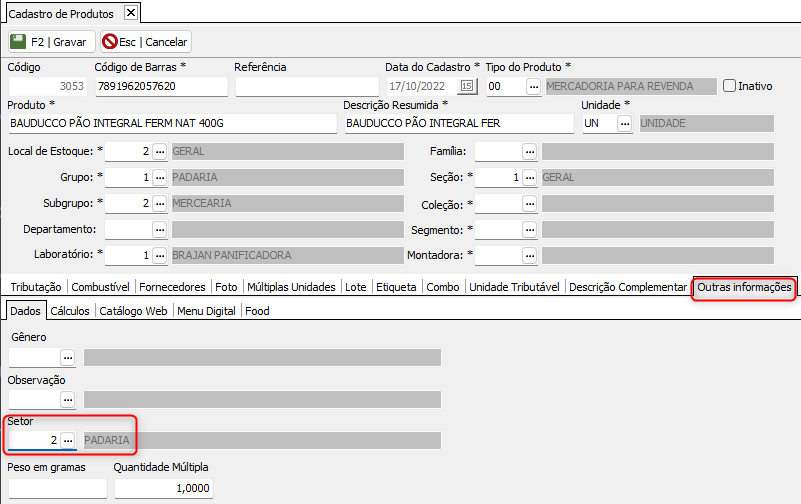This screenshot has height=504, width=801.
Task: Open the Família lookup button
Action: [529, 152]
